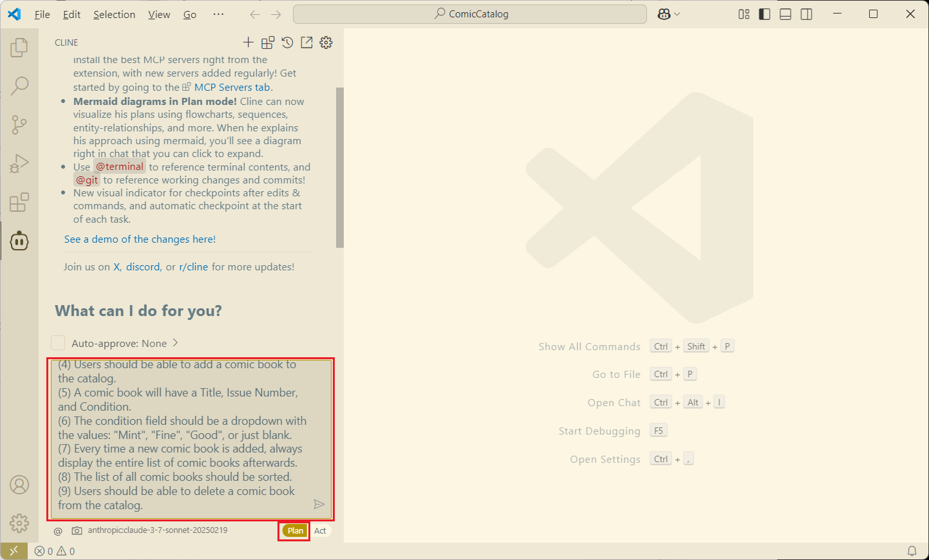929x560 pixels.
Task: Expand the Auto-approve options chevron
Action: (175, 343)
